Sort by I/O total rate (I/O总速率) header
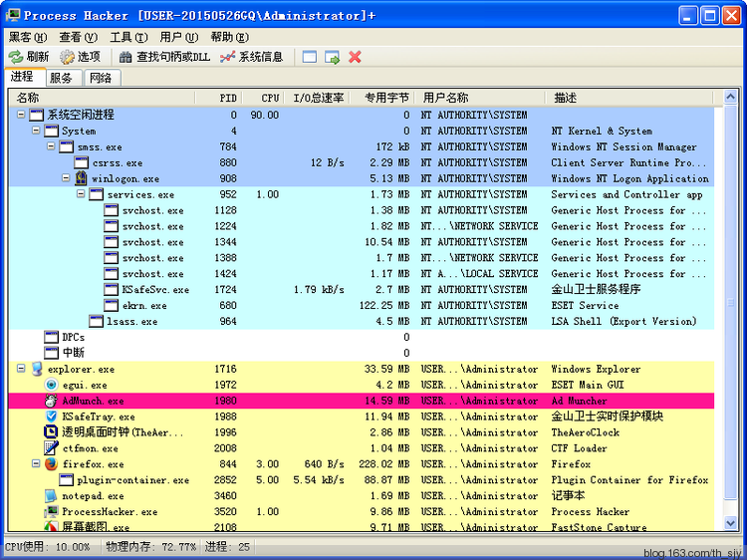747x560 pixels. pyautogui.click(x=317, y=98)
